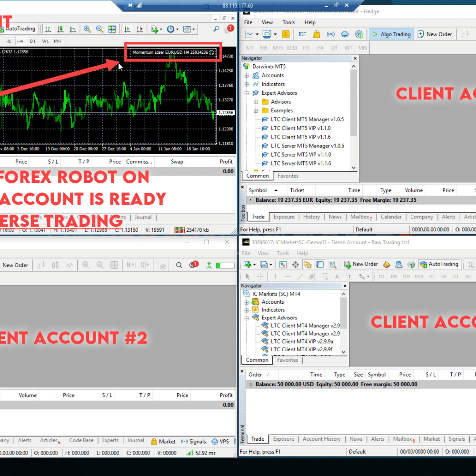Expand Indicators node in Darwinex MT5 Navigator

pyautogui.click(x=247, y=84)
